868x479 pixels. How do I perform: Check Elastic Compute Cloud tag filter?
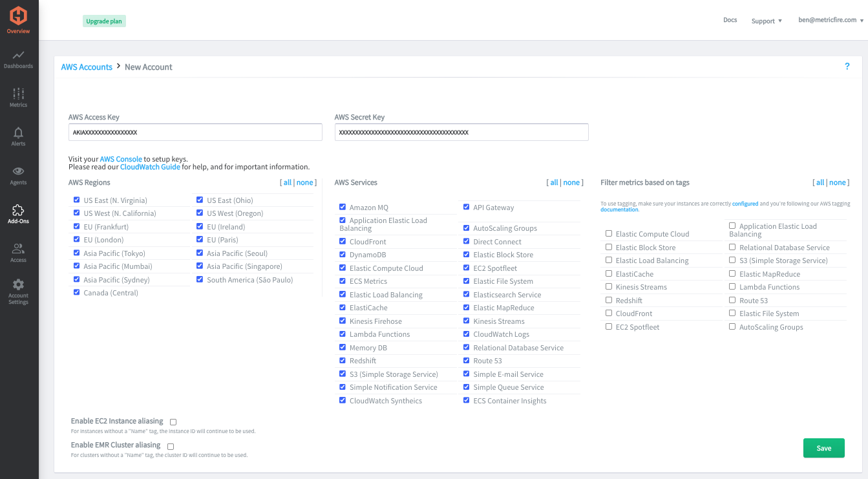tap(609, 233)
